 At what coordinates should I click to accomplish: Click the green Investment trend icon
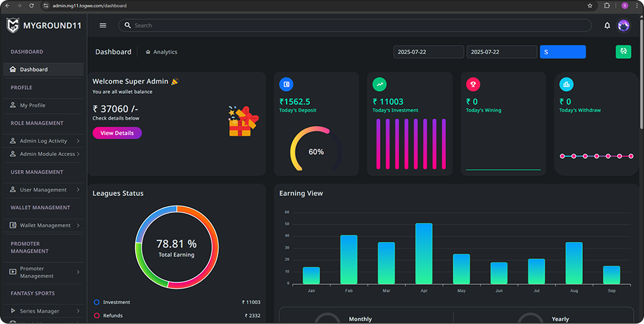tap(379, 84)
